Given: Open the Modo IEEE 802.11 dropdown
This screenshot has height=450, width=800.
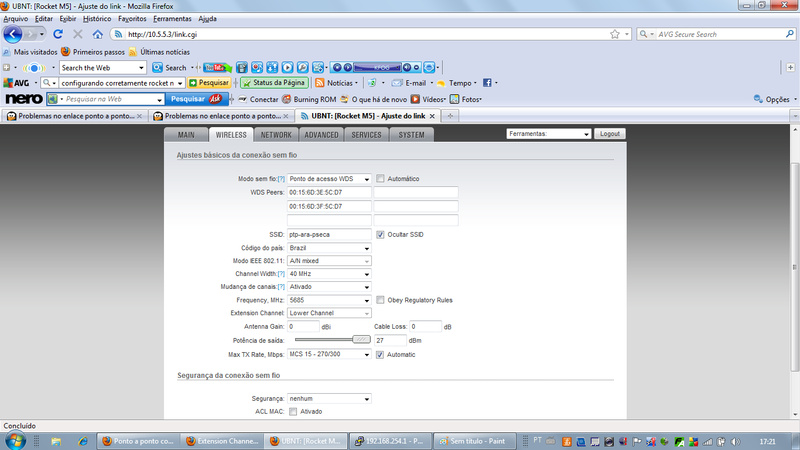Looking at the screenshot, I should (x=329, y=261).
